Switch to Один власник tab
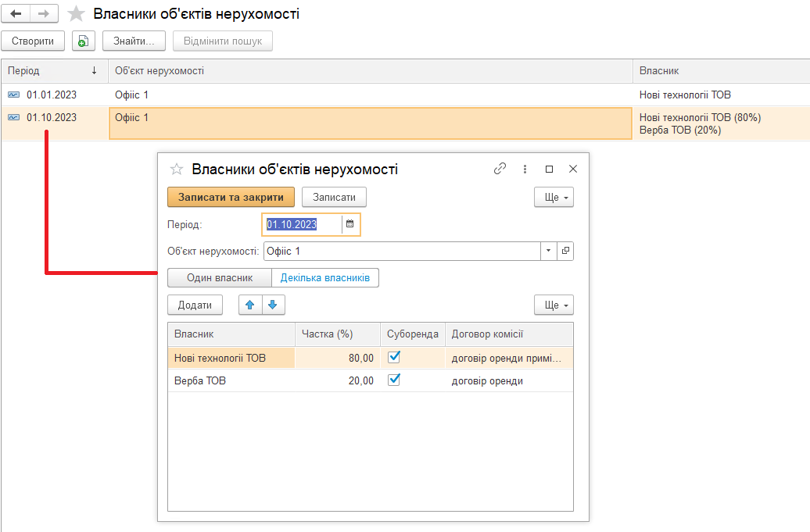The image size is (810, 532). [220, 278]
